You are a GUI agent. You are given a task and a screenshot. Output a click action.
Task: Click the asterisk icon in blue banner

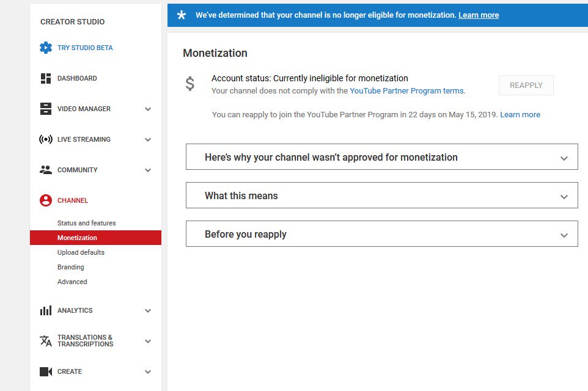[x=182, y=15]
